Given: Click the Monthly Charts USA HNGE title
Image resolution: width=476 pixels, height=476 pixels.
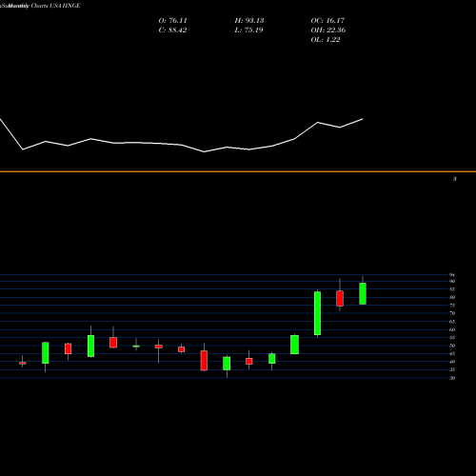Looking at the screenshot, I should click(40, 6).
